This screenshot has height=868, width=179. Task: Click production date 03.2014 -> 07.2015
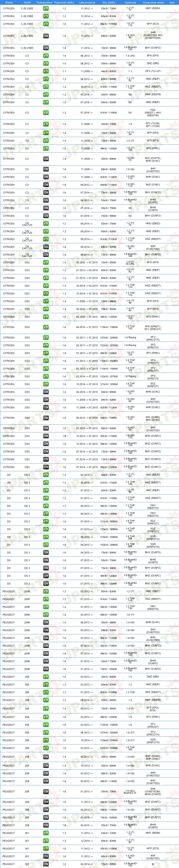coord(87,376)
